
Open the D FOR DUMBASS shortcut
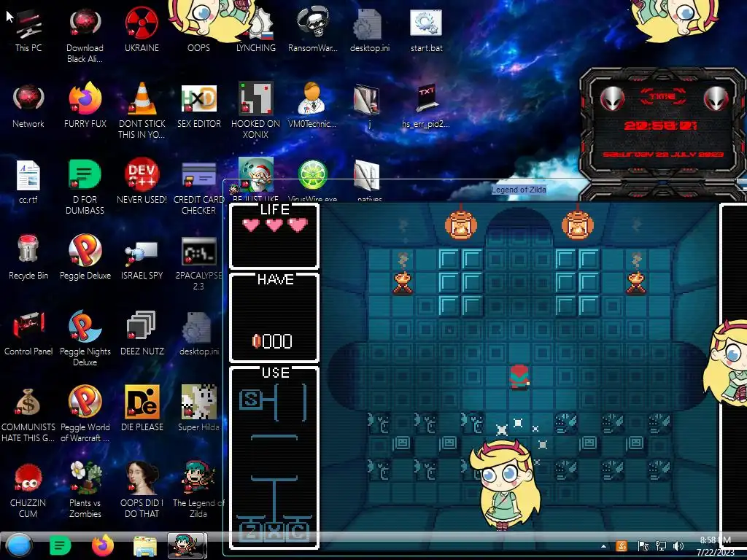[85, 187]
